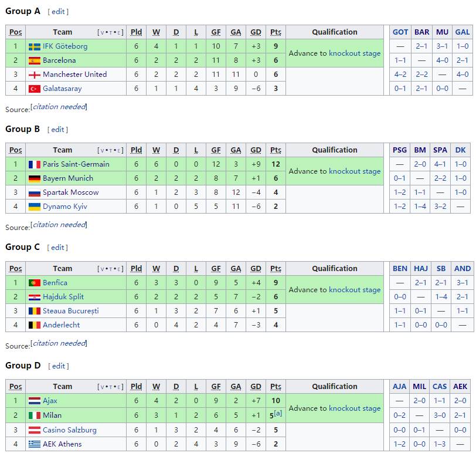Image resolution: width=476 pixels, height=453 pixels.
Task: Click the Pts column header in Group C
Action: (x=276, y=269)
